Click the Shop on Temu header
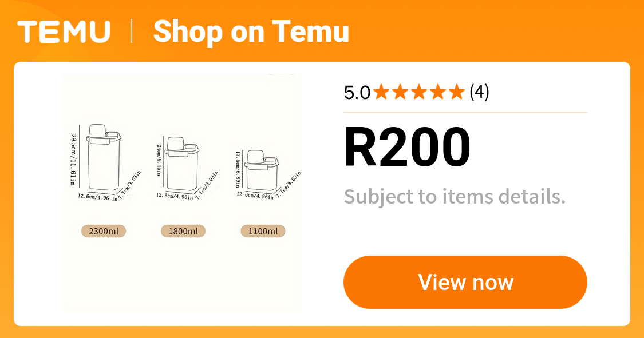The width and height of the screenshot is (644, 338). tap(251, 31)
